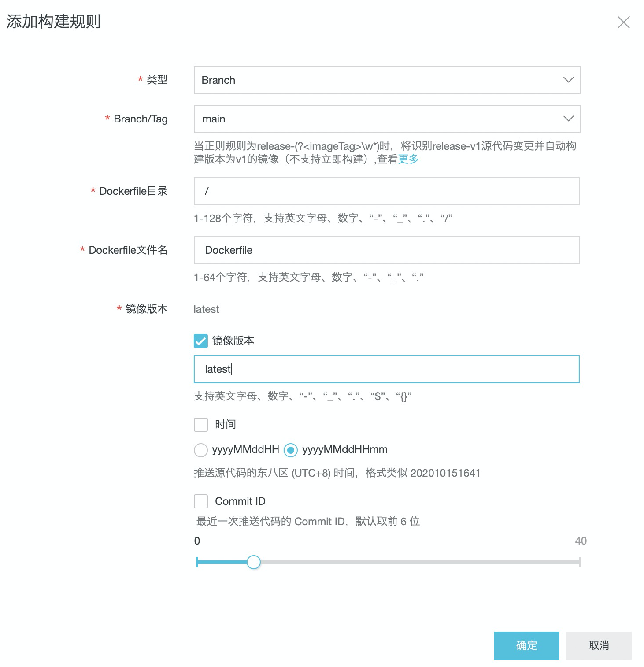Enable the 时间 checkbox
Image resolution: width=644 pixels, height=667 pixels.
201,425
